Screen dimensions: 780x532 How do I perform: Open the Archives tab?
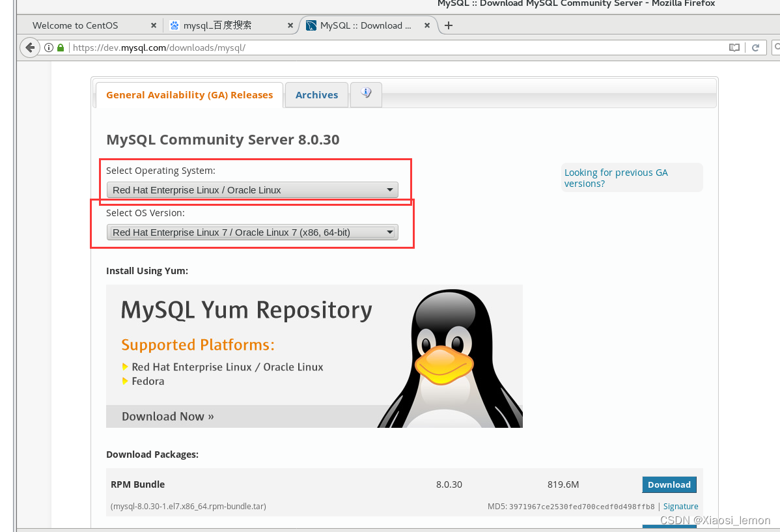click(316, 95)
